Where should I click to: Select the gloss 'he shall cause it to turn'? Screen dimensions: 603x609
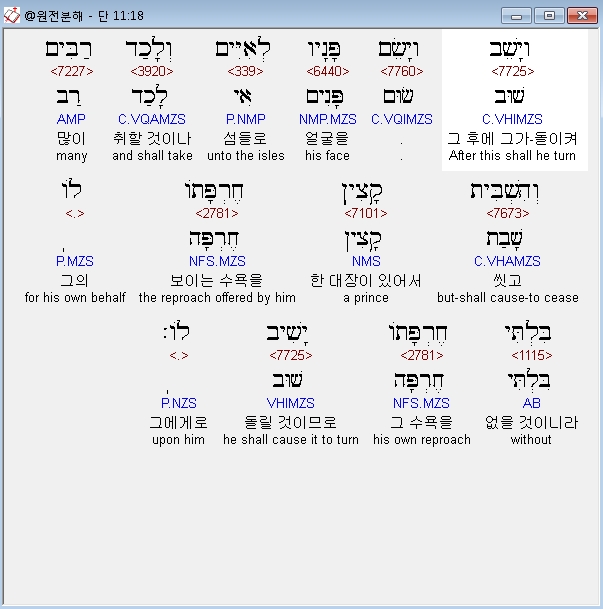tap(291, 440)
